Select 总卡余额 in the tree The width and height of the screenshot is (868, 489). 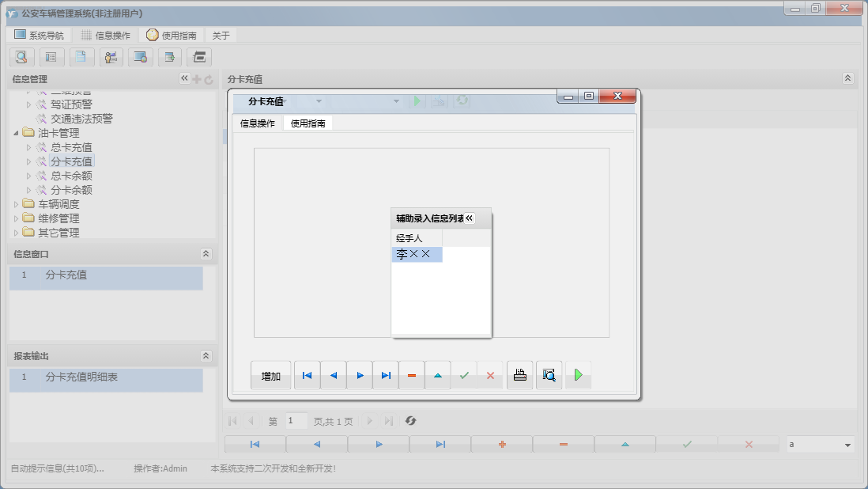(71, 176)
